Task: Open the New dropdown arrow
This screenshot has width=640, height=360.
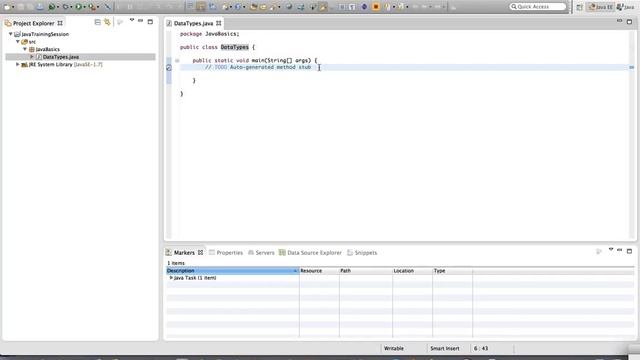Action: point(13,7)
